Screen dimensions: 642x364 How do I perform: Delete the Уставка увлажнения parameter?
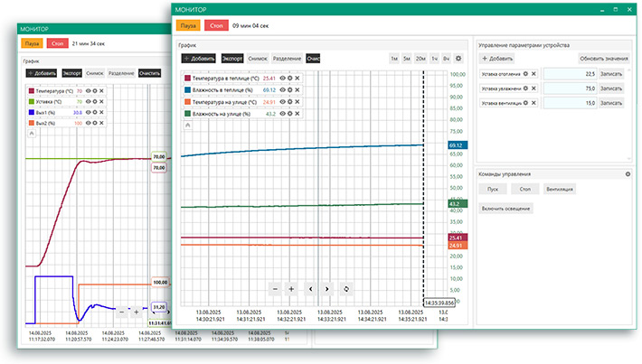click(x=533, y=89)
